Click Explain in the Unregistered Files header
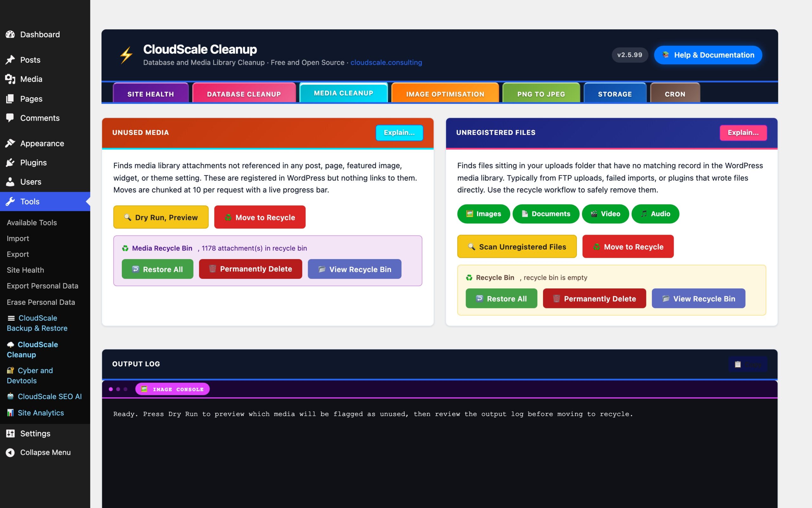 (743, 133)
